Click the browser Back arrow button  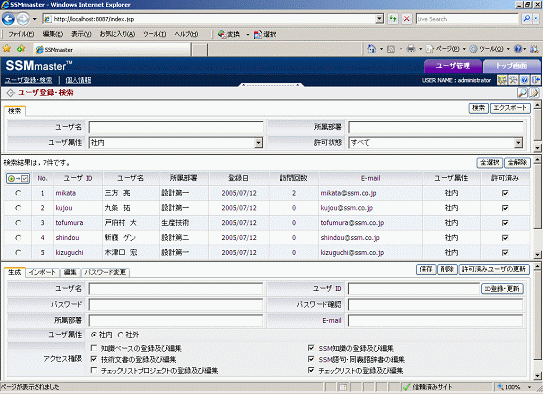pos(8,19)
